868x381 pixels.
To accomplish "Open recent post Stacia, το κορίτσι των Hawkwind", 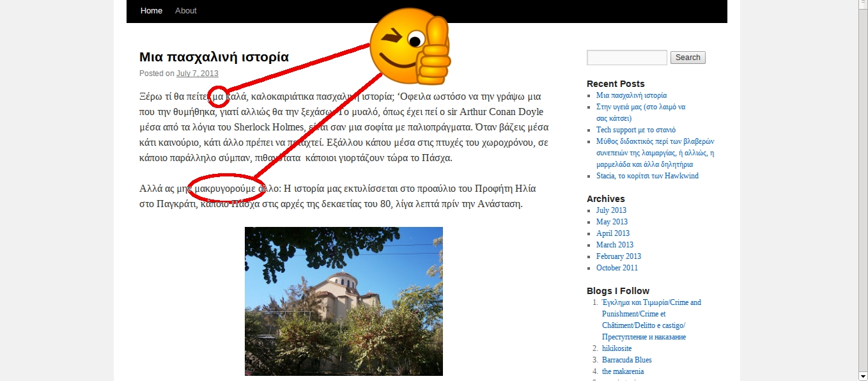I will coord(647,176).
